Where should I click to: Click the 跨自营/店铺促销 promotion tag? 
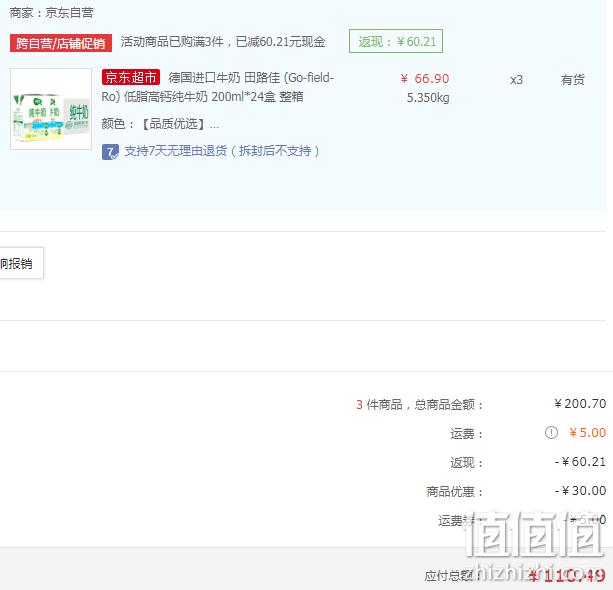pyautogui.click(x=61, y=43)
